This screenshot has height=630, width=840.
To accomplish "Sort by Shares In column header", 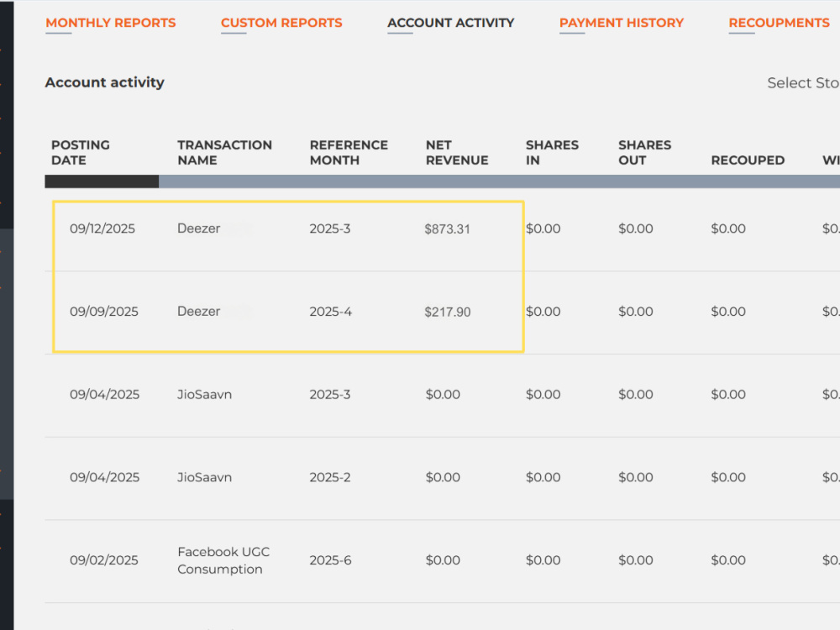I will click(x=552, y=153).
